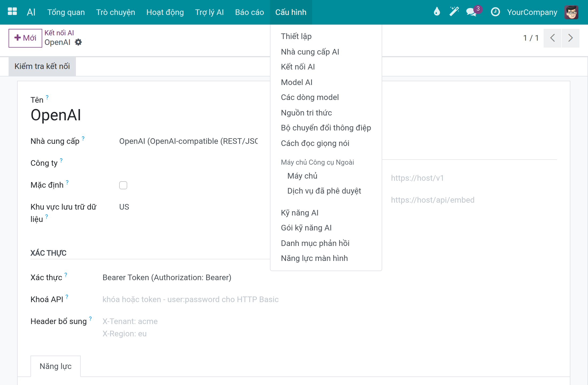Viewport: 588px width, 385px height.
Task: Select Danh mục phản hồi entry
Action: [326, 243]
